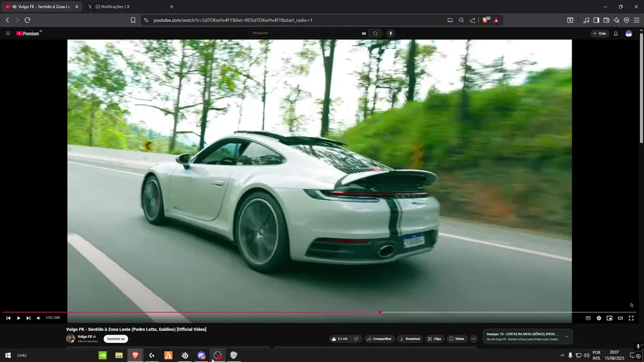Zoom out using address bar magnifier
Viewport: 644px width, 362px height.
[461, 20]
